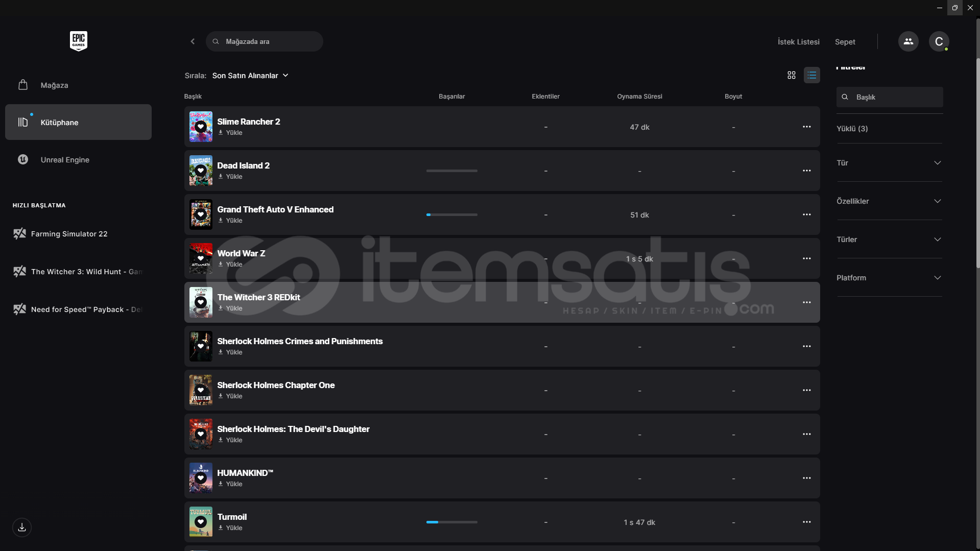This screenshot has width=980, height=551.
Task: Toggle favorite on Sherlock Holmes: The Devil's Daughter
Action: (x=201, y=434)
